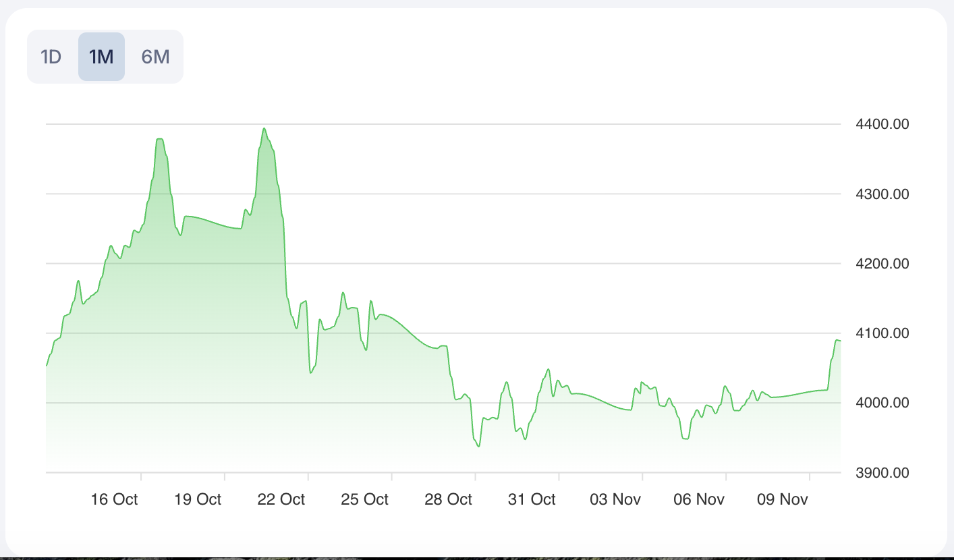The width and height of the screenshot is (954, 560).
Task: Click the 19 Oct date label
Action: (198, 499)
